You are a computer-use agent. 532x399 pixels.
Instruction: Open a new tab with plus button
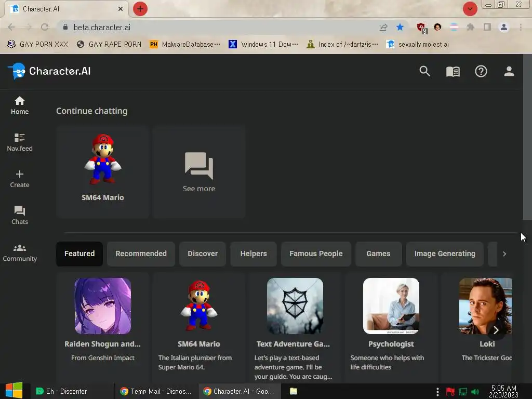pos(140,9)
